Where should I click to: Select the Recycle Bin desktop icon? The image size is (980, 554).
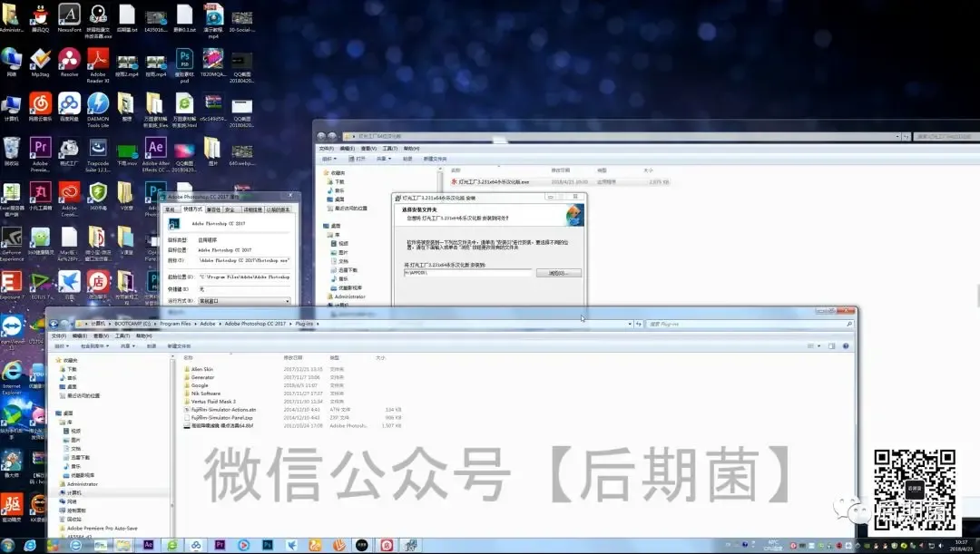coord(11,151)
